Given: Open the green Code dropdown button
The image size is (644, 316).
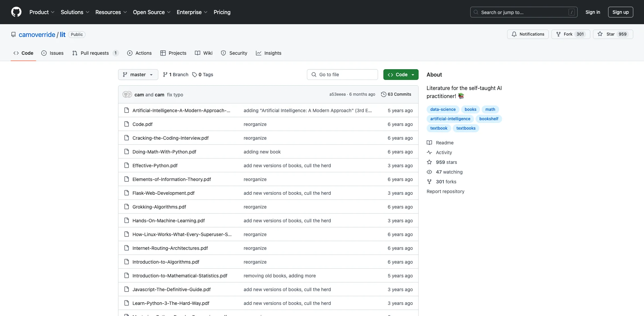Looking at the screenshot, I should 401,75.
